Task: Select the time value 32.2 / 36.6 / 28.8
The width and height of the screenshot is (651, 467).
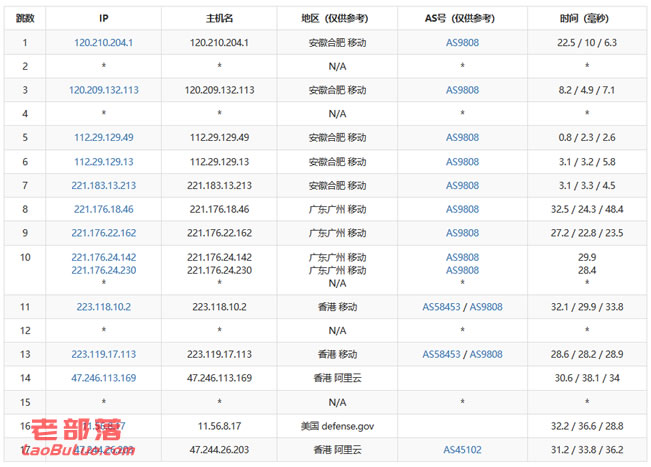Action: 587,426
